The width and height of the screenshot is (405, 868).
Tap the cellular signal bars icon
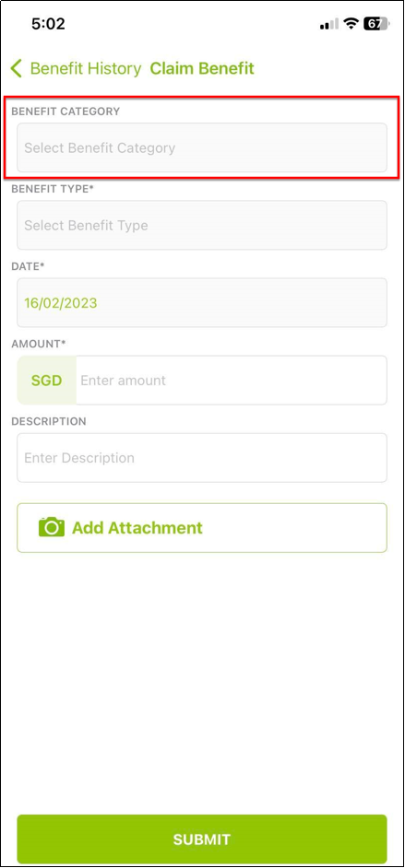tap(329, 24)
